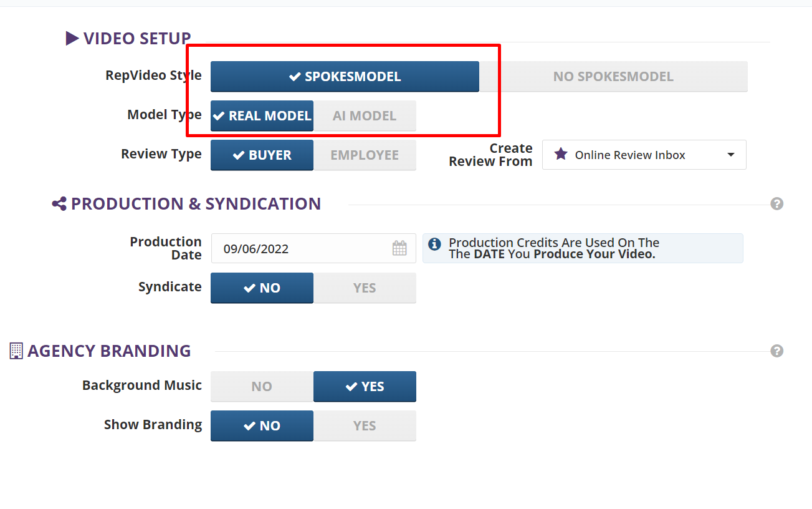This screenshot has width=812, height=509.
Task: Set Show Branding to Yes
Action: point(365,426)
